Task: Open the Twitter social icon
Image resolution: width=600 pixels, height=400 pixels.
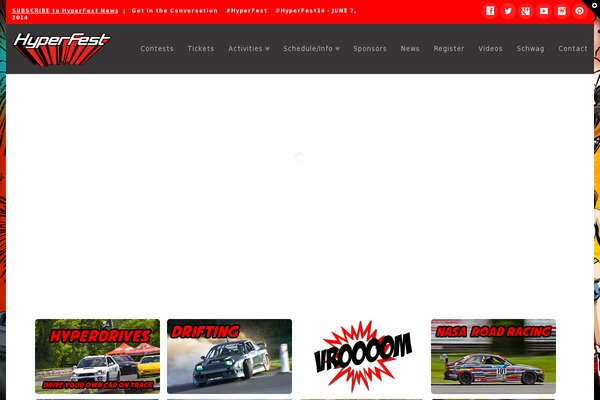Action: click(x=508, y=11)
